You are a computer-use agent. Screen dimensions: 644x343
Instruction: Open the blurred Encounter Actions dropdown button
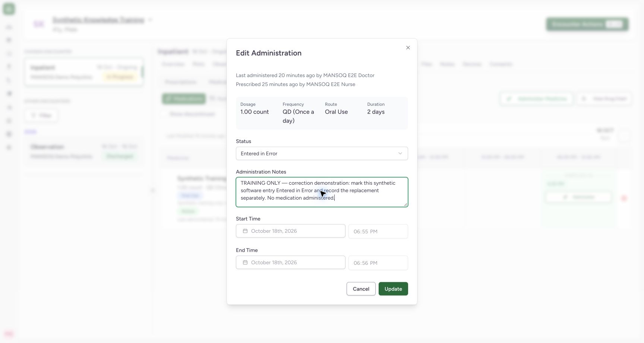[587, 24]
